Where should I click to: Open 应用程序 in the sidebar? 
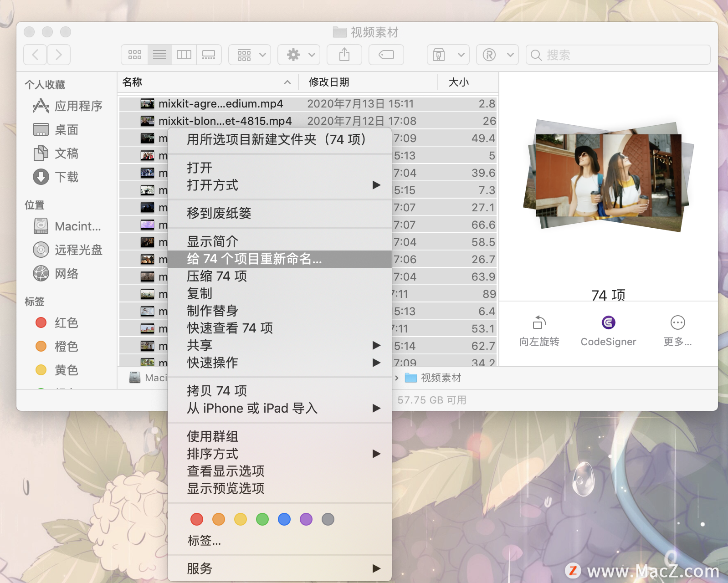point(67,106)
